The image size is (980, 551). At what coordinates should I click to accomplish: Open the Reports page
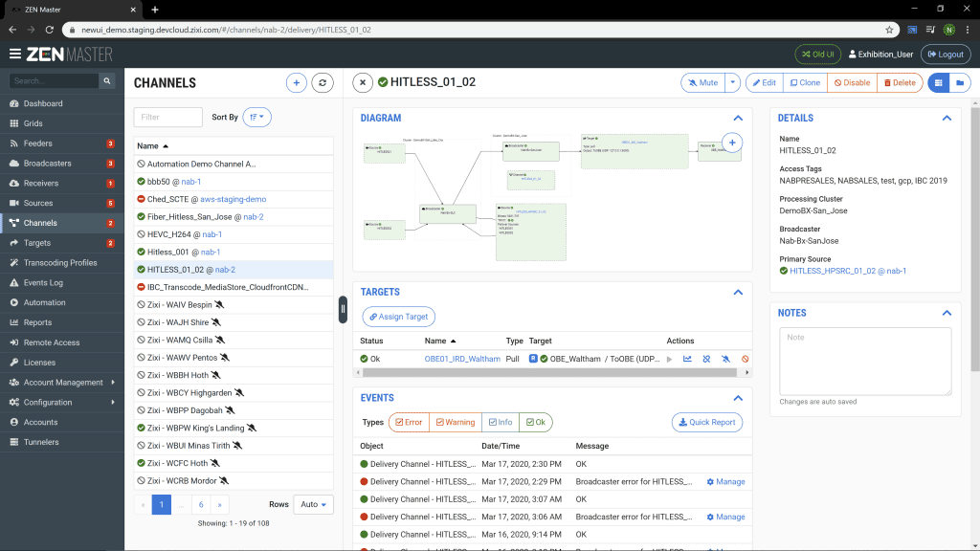coord(62,322)
